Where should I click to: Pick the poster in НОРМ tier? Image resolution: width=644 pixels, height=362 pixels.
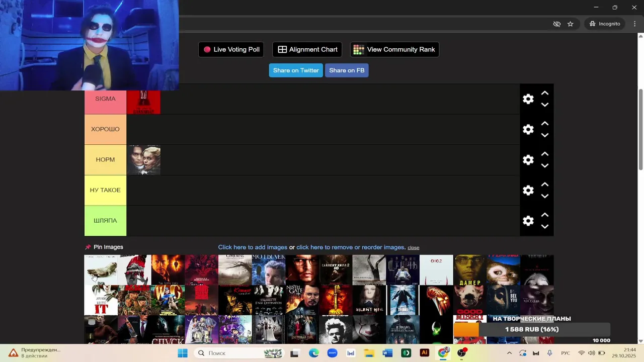[143, 160]
